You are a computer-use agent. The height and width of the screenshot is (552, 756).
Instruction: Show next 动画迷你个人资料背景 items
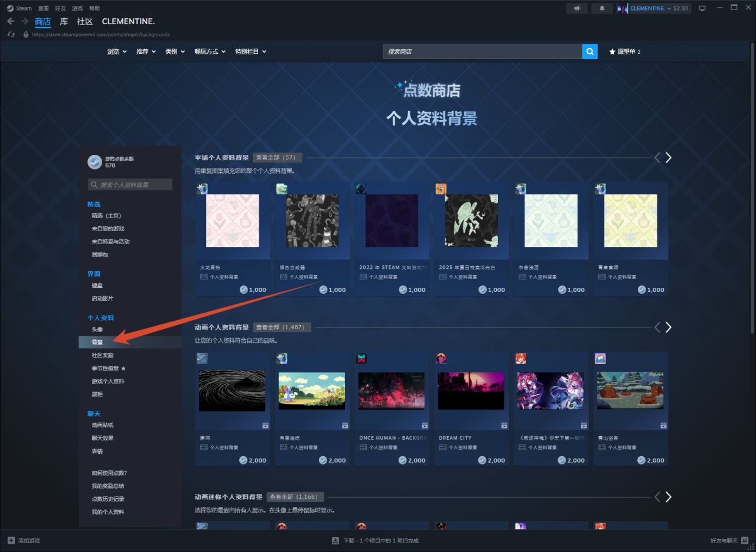point(669,497)
